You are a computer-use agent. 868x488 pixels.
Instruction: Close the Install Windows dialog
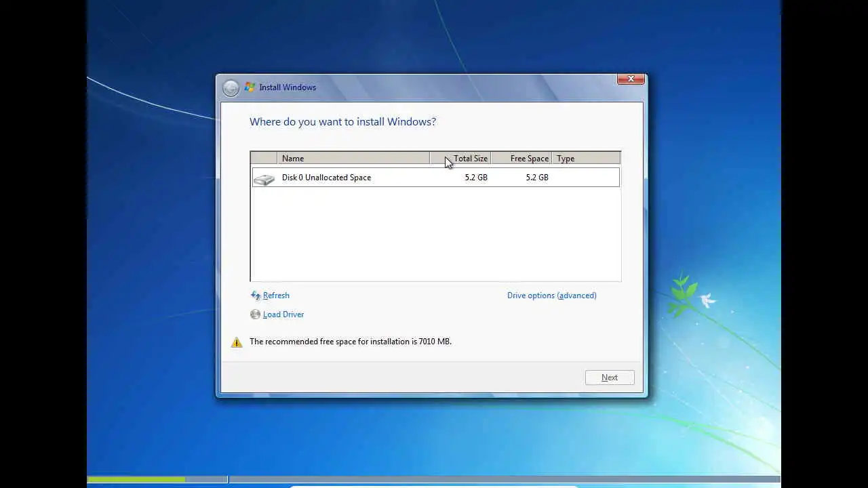(631, 79)
